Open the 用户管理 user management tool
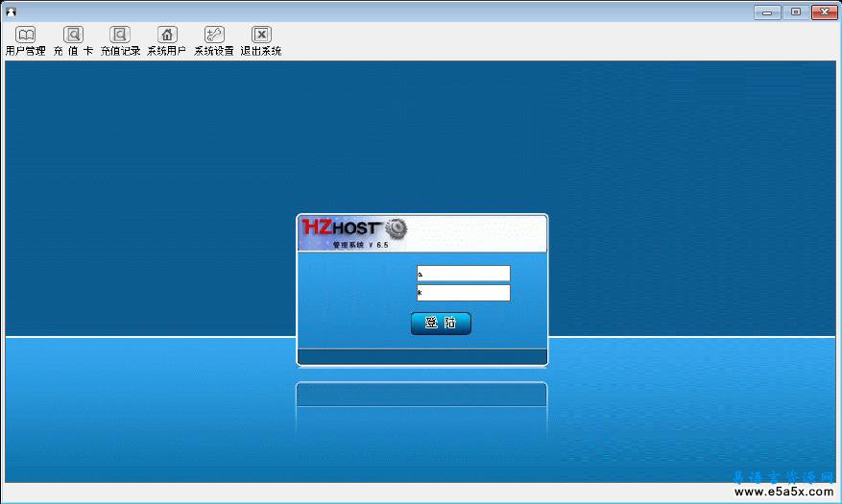Viewport: 842px width, 504px height. (25, 40)
